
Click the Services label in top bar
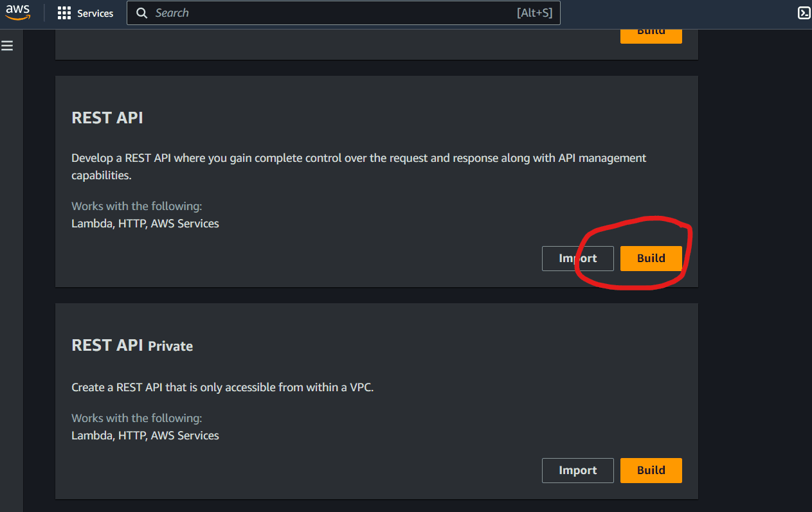[x=95, y=13]
